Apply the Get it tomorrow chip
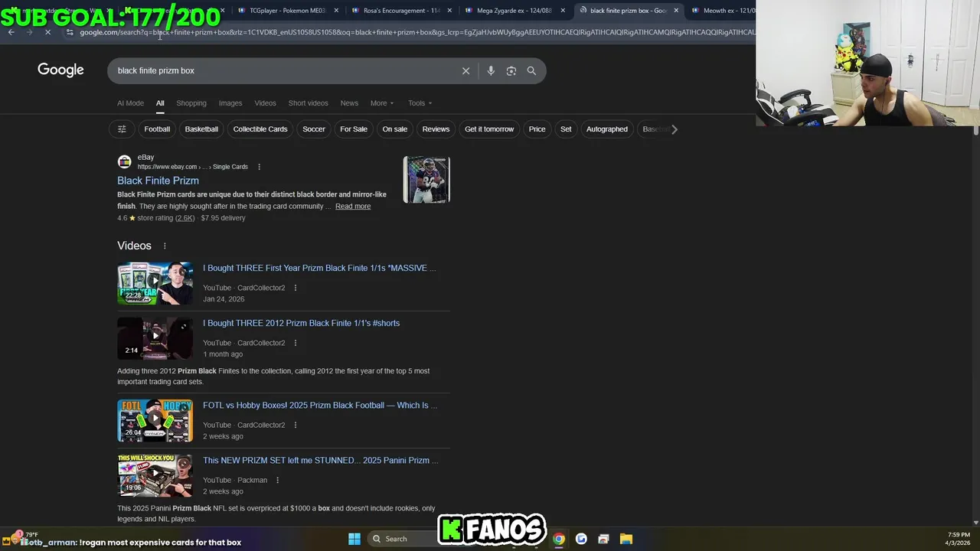Screen dimensions: 980x551 (x=489, y=129)
